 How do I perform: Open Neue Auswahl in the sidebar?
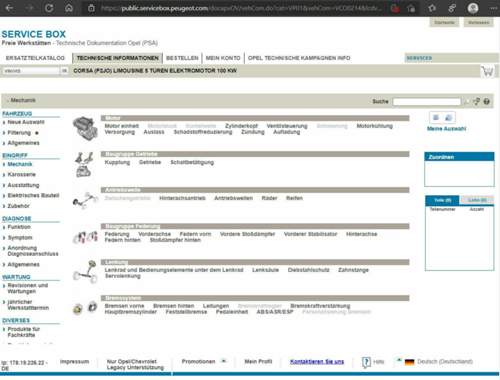point(26,122)
